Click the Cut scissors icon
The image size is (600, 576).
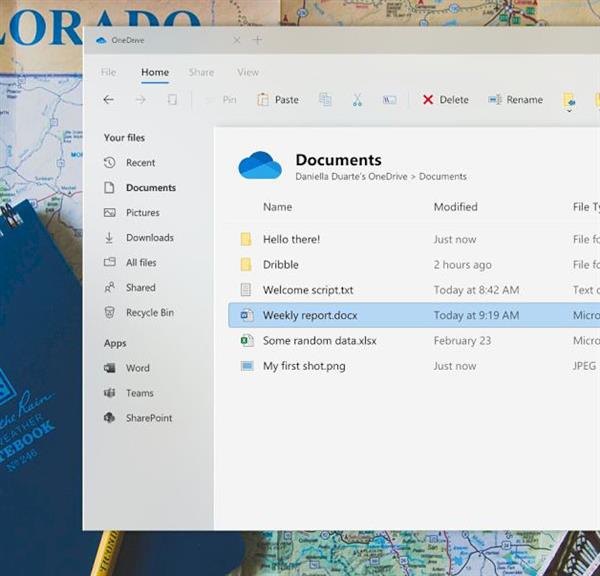click(357, 100)
